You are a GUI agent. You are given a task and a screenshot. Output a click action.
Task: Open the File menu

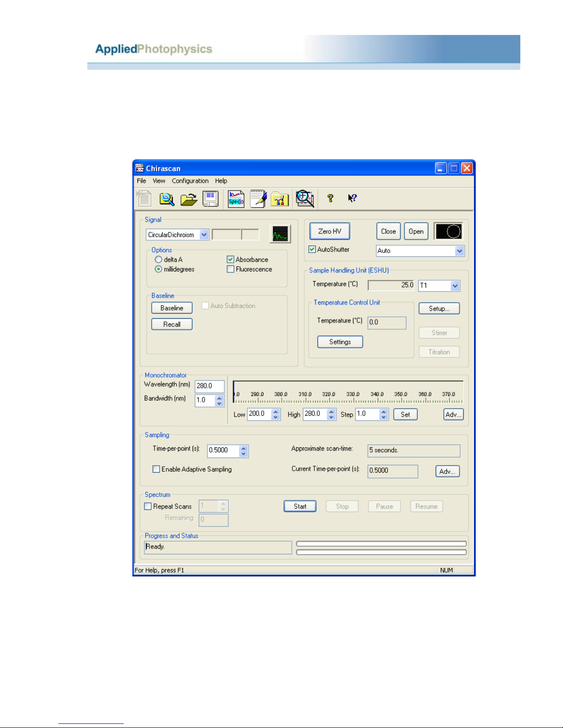click(142, 181)
